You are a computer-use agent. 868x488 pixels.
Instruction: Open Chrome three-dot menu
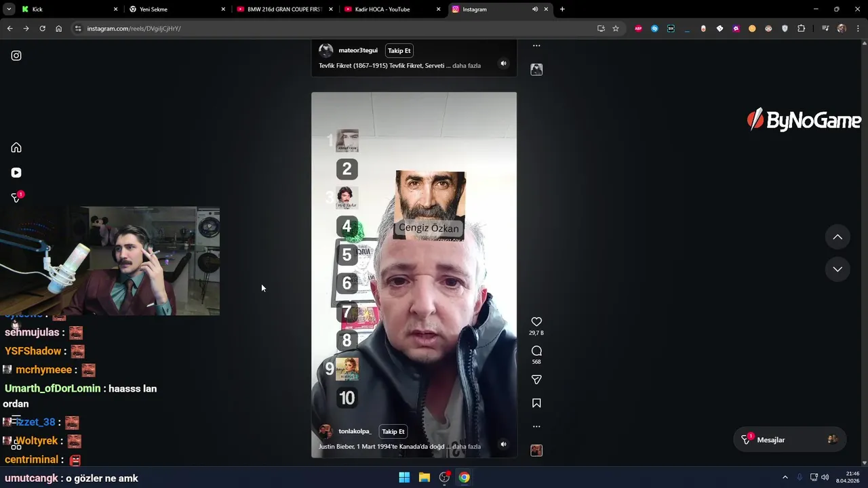coord(858,28)
